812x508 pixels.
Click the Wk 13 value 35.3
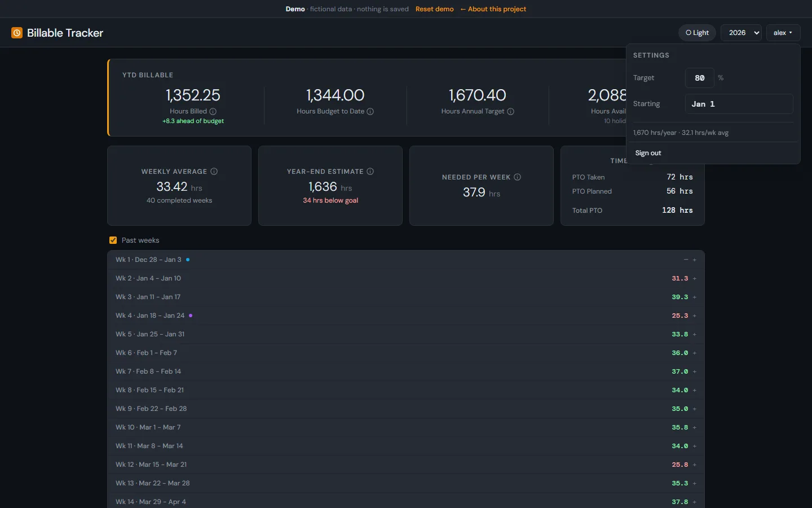click(x=680, y=483)
